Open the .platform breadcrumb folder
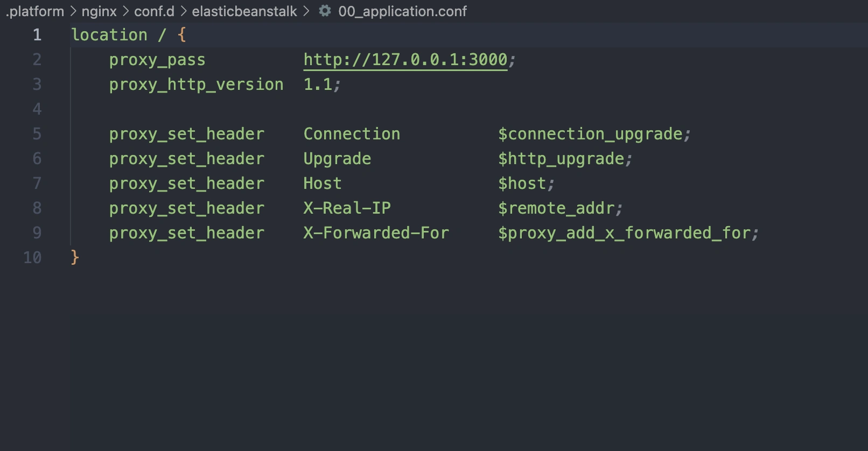868x451 pixels. (35, 11)
